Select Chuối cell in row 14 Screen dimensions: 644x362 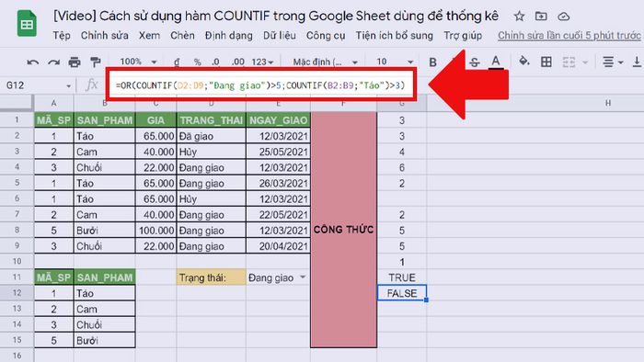(104, 324)
